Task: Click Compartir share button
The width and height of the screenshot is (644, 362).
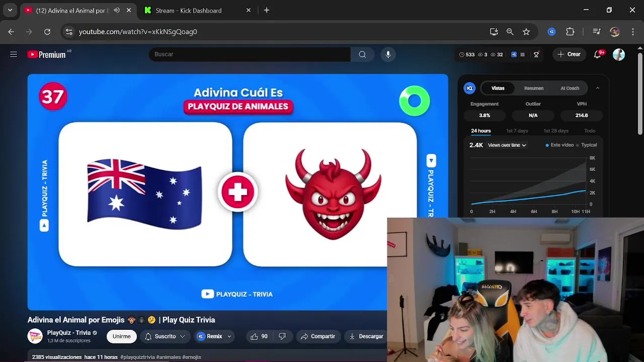Action: click(x=318, y=336)
